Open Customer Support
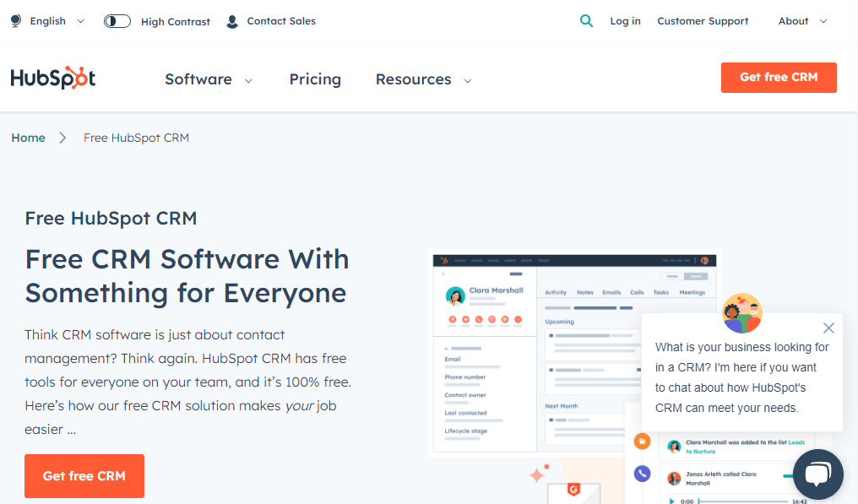The width and height of the screenshot is (858, 504). coord(703,21)
